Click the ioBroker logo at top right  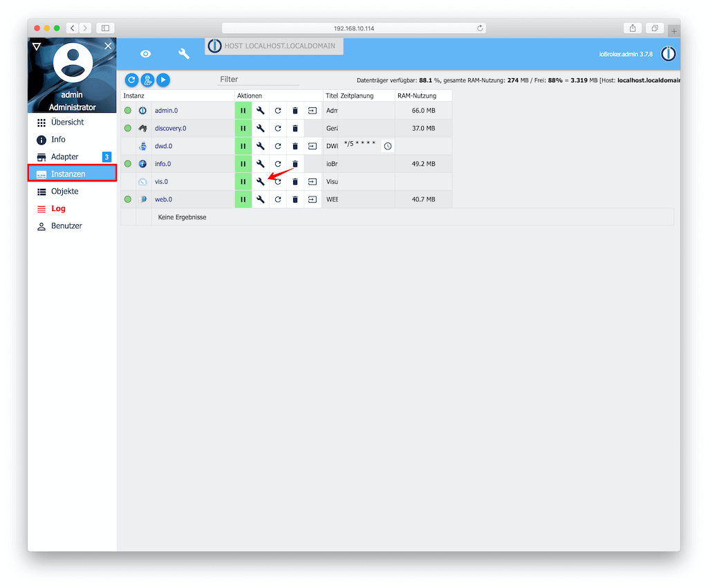tap(669, 54)
